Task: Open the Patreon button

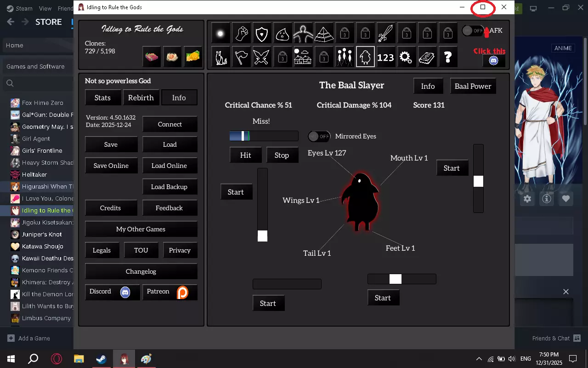Action: (170, 292)
